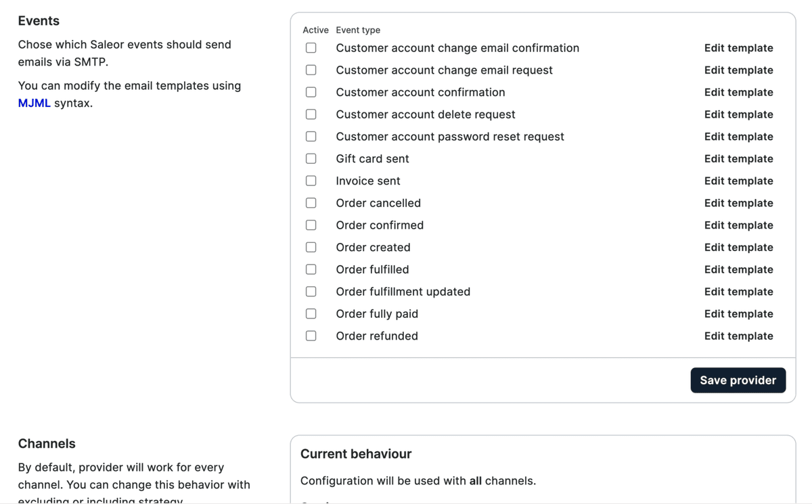The width and height of the screenshot is (812, 504).
Task: Check Order fulfillment updated event checkbox
Action: pyautogui.click(x=311, y=292)
